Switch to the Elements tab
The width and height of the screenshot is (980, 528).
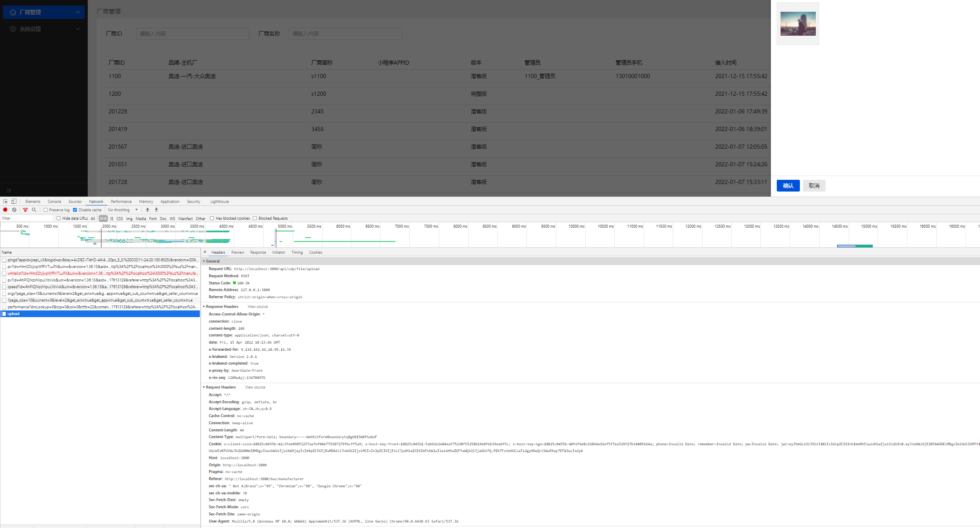point(33,202)
